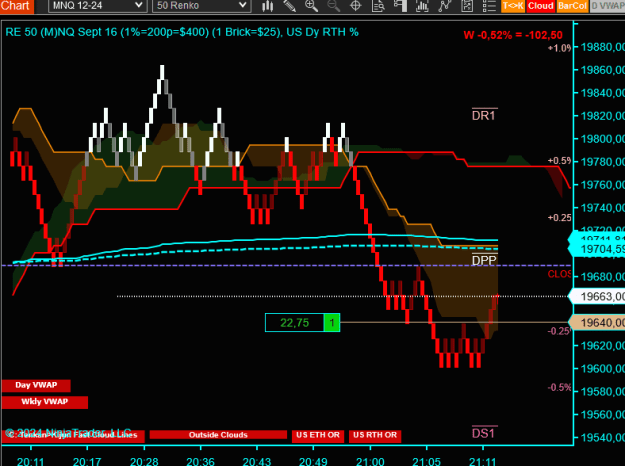Open the chart properties list icon
This screenshot has height=466, width=625.
click(x=489, y=6)
